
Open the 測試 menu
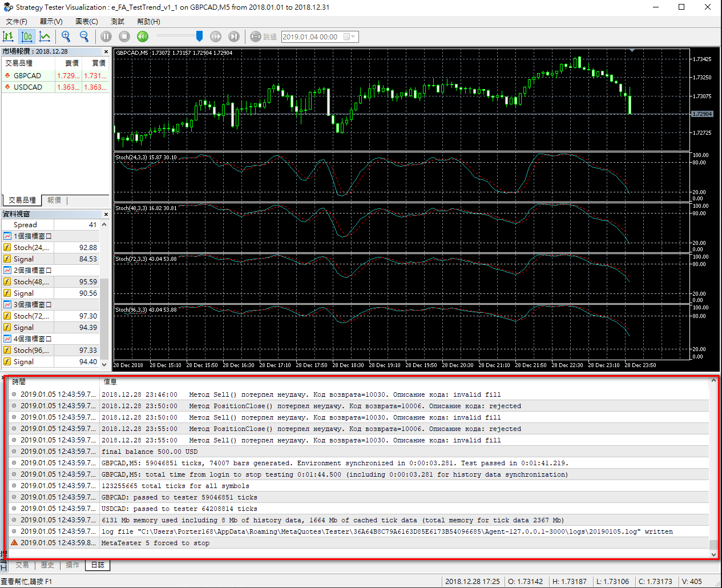pos(118,21)
